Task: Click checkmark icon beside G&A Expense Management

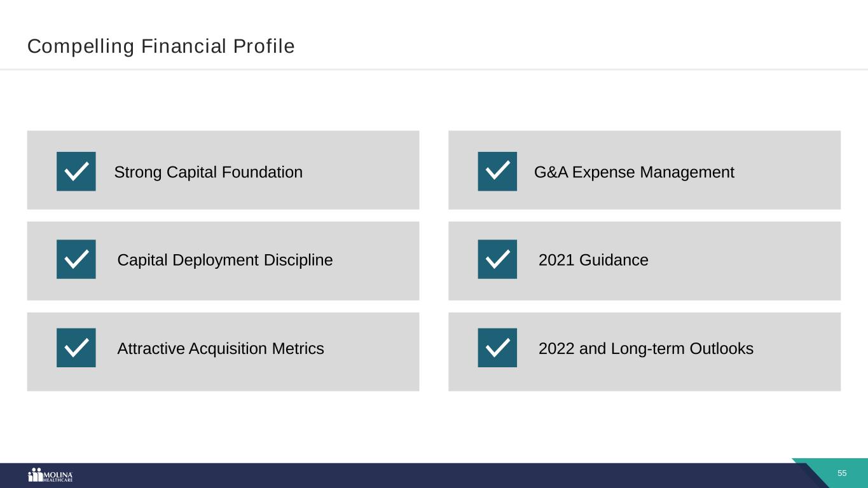Action: tap(497, 172)
